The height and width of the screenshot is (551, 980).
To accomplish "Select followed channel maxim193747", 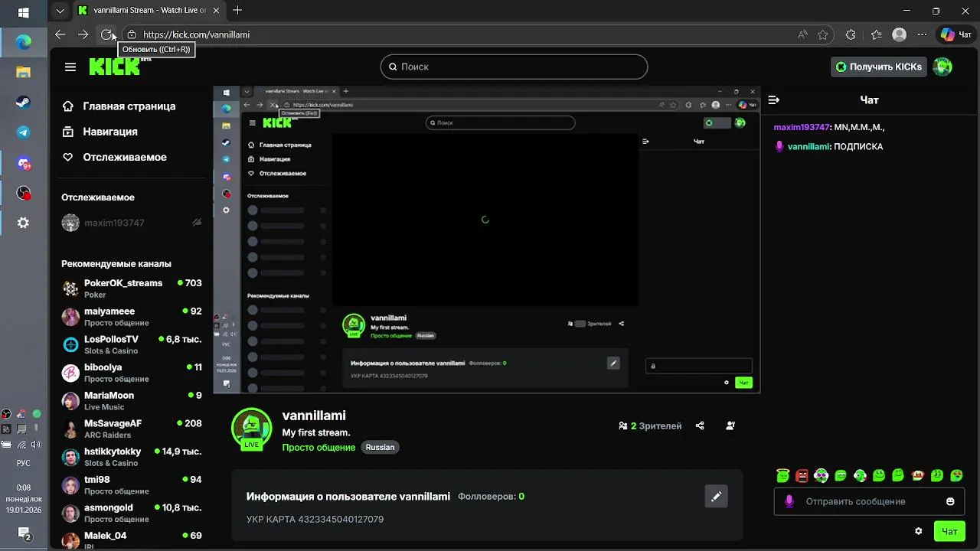I will [x=103, y=223].
